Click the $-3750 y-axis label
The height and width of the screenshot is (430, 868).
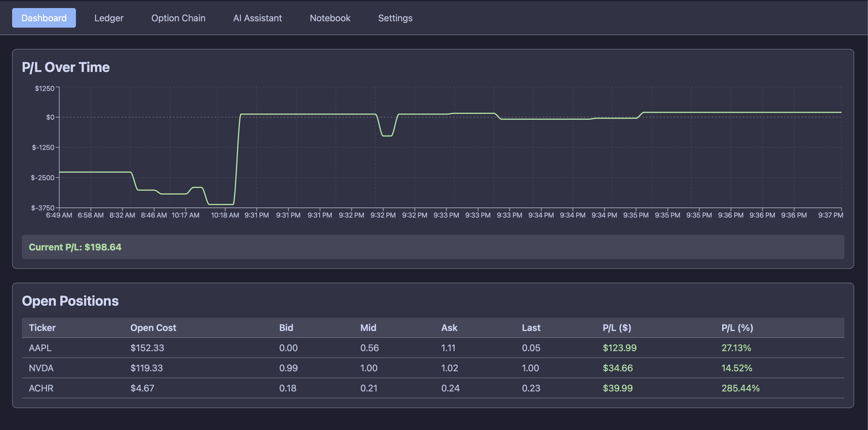pyautogui.click(x=43, y=208)
